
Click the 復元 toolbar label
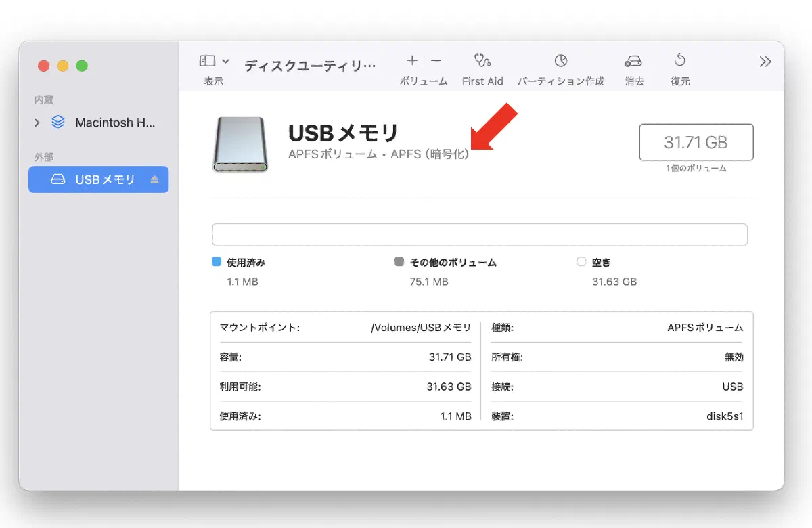click(x=680, y=81)
